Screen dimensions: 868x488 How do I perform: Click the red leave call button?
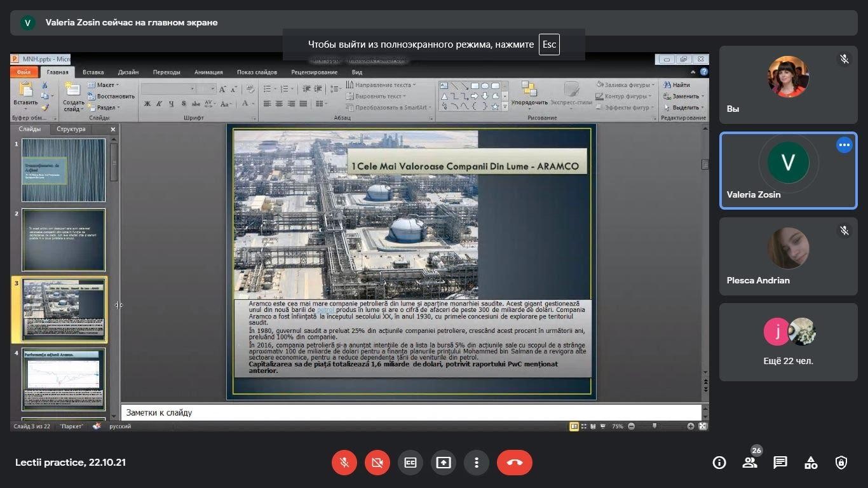point(514,463)
